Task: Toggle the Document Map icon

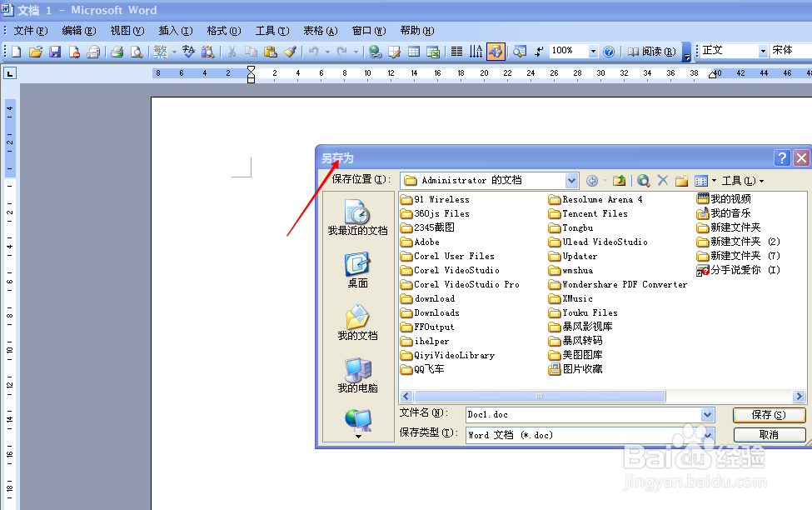Action: click(520, 52)
